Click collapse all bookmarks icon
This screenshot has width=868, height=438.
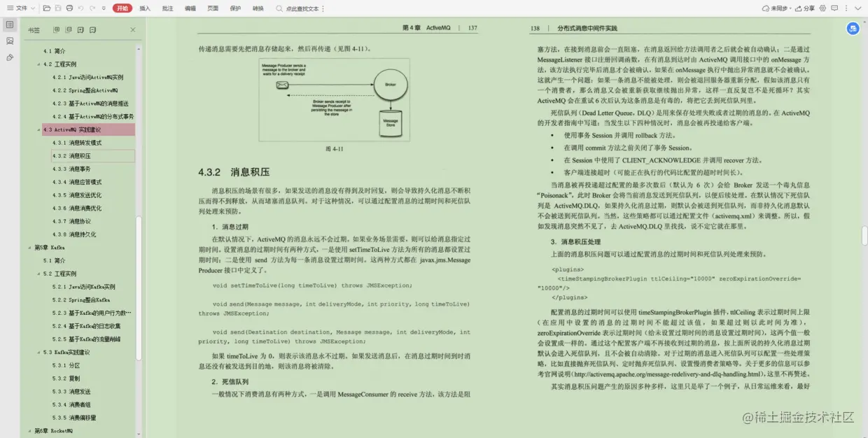pos(69,30)
